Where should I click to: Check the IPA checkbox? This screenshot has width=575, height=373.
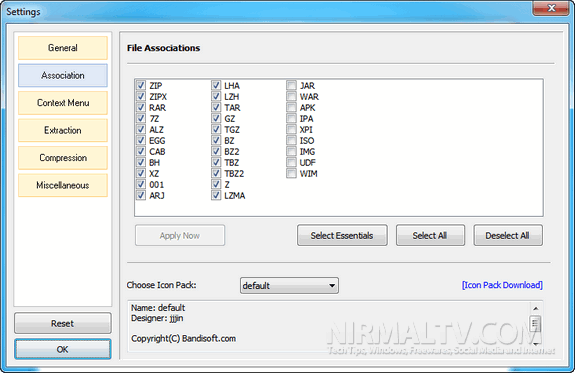(x=292, y=118)
